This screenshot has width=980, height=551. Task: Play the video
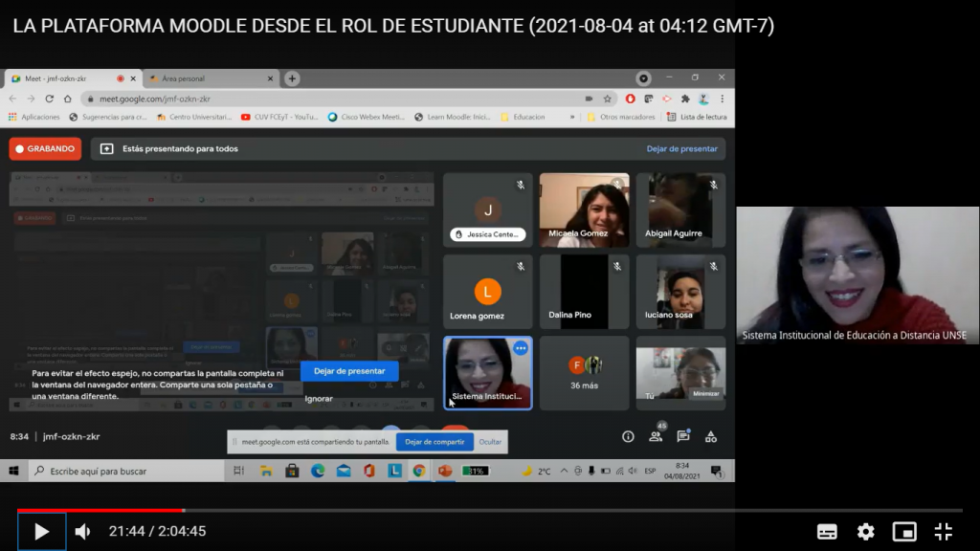point(41,532)
